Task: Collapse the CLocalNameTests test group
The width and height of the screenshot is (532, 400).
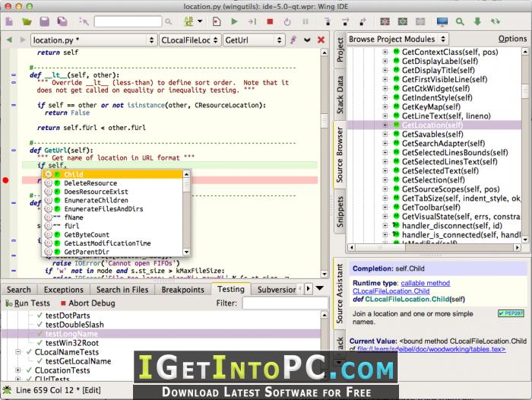Action: point(18,352)
